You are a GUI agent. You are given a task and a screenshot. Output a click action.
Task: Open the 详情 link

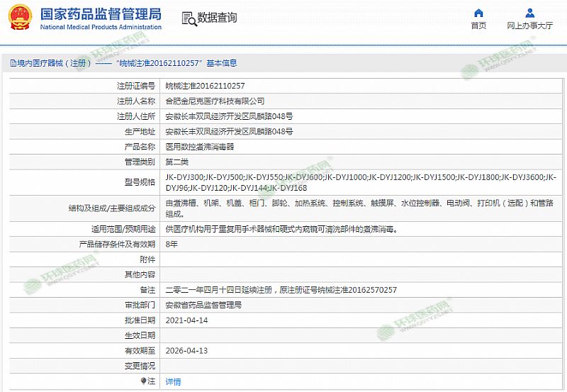(x=173, y=381)
